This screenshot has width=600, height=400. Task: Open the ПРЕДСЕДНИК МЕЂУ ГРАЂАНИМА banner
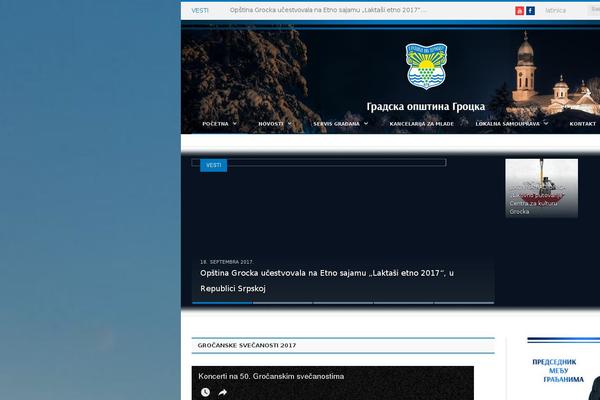563,371
